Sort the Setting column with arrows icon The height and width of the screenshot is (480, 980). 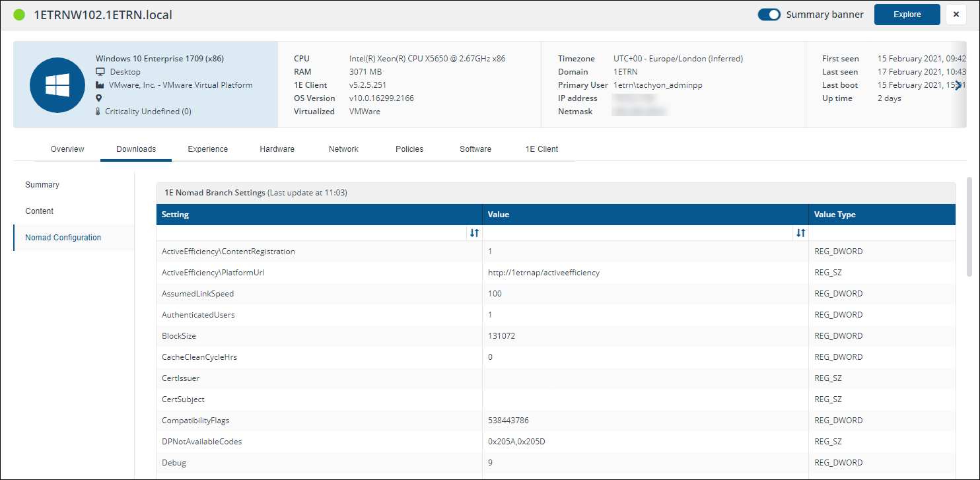pyautogui.click(x=474, y=233)
